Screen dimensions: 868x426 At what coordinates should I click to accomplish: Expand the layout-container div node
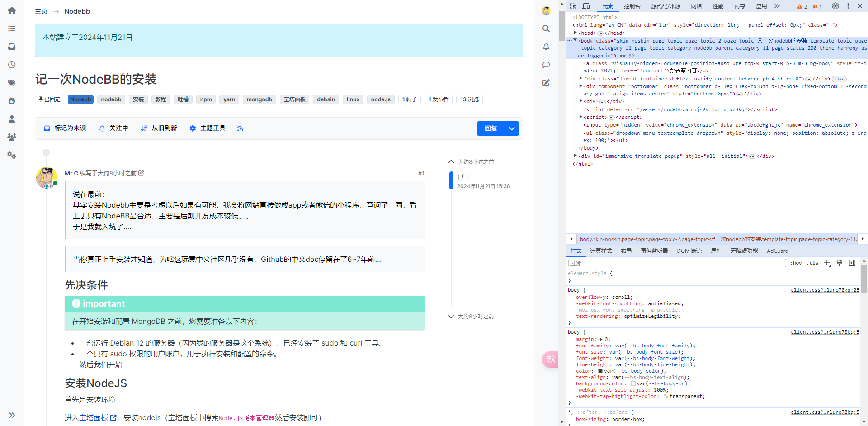pyautogui.click(x=580, y=79)
